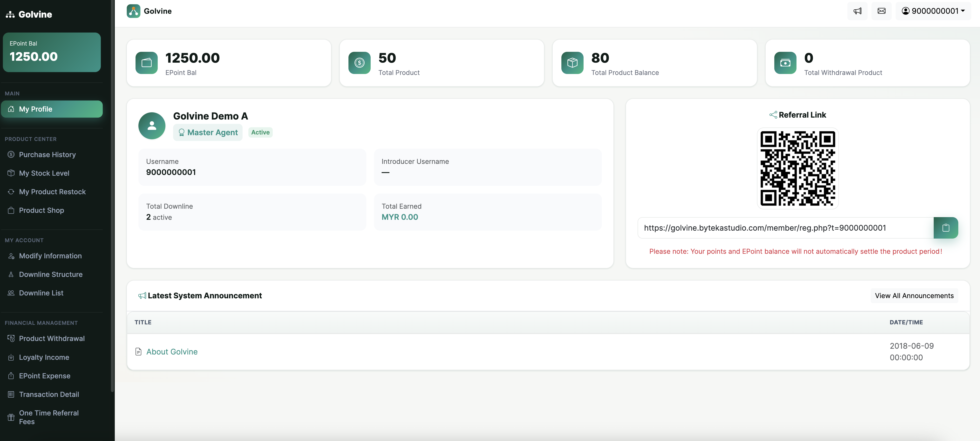Copy referral link with clipboard button

click(x=946, y=228)
